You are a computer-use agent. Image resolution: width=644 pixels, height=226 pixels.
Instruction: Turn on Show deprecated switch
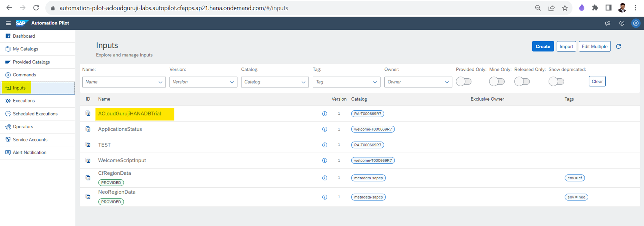click(x=556, y=82)
